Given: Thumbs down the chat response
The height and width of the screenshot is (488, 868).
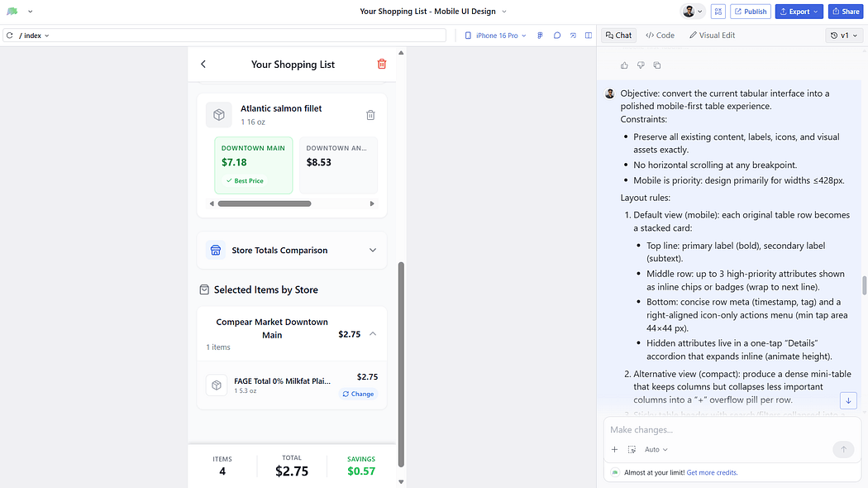Looking at the screenshot, I should tap(641, 65).
